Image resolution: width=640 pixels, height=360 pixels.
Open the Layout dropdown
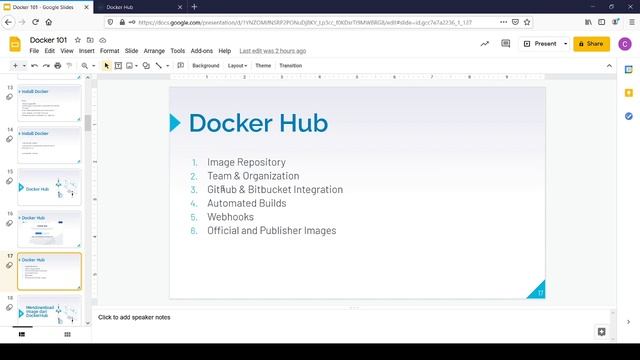point(237,66)
